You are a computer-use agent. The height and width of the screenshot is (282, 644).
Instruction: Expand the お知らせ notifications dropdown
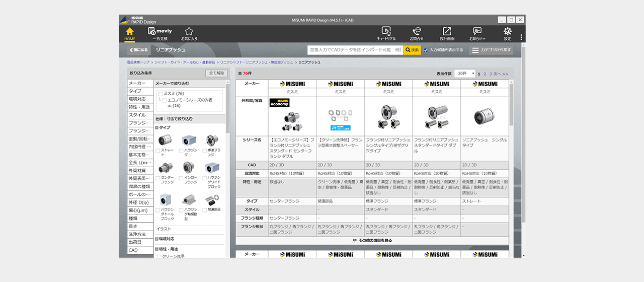pyautogui.click(x=477, y=33)
